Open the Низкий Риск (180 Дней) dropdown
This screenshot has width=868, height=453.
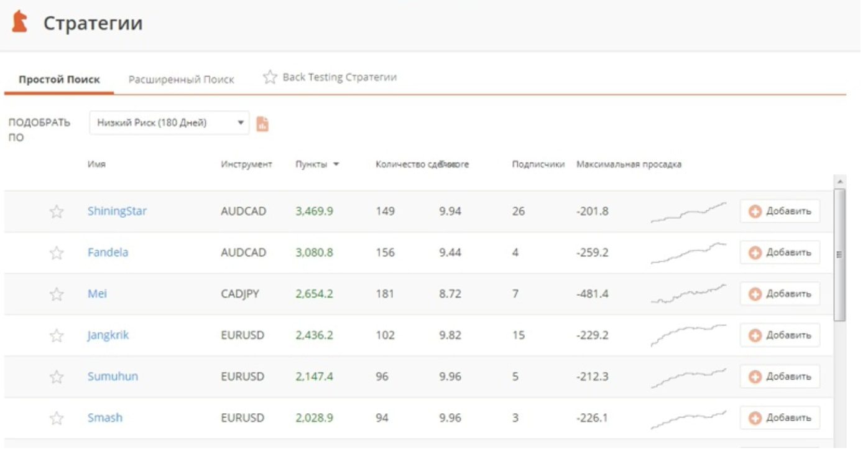(x=169, y=123)
